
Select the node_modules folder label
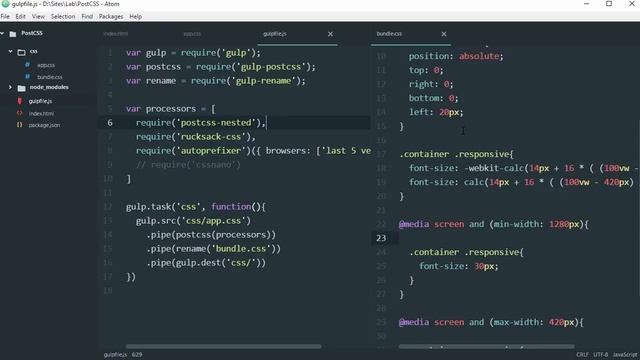49,87
